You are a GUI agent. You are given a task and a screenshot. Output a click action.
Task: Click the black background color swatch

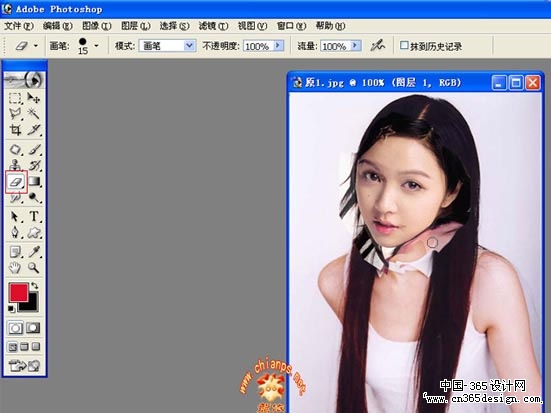32,305
